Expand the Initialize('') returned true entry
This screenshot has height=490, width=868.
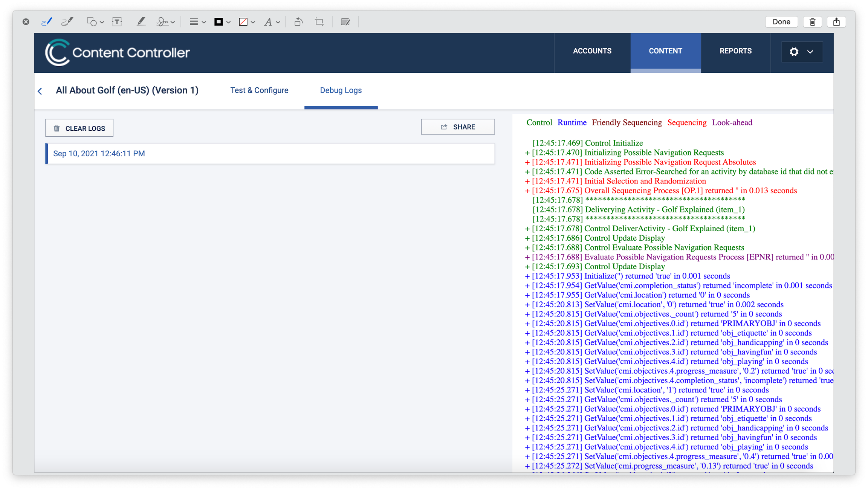(527, 276)
